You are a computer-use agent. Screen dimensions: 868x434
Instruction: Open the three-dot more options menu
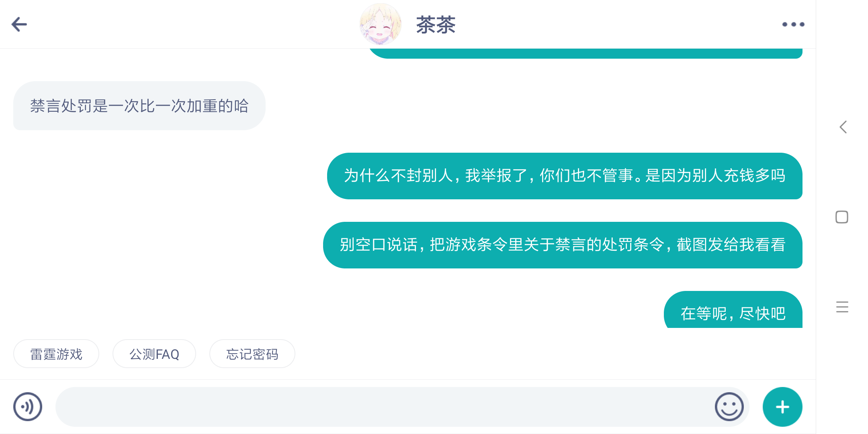(x=793, y=25)
